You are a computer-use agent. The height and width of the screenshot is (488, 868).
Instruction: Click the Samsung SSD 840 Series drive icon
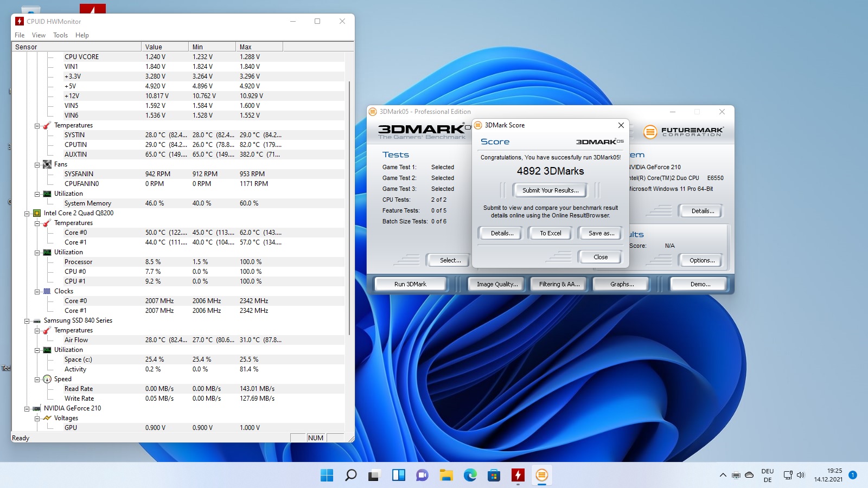click(37, 320)
